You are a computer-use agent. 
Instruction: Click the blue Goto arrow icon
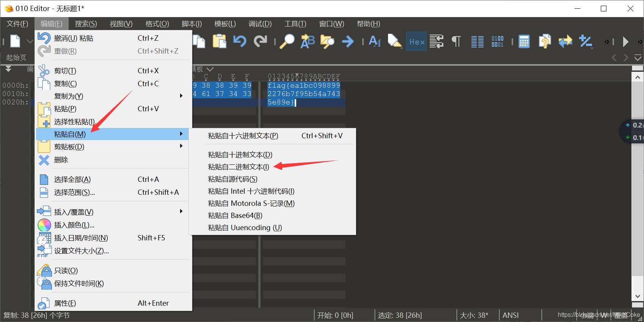[347, 41]
